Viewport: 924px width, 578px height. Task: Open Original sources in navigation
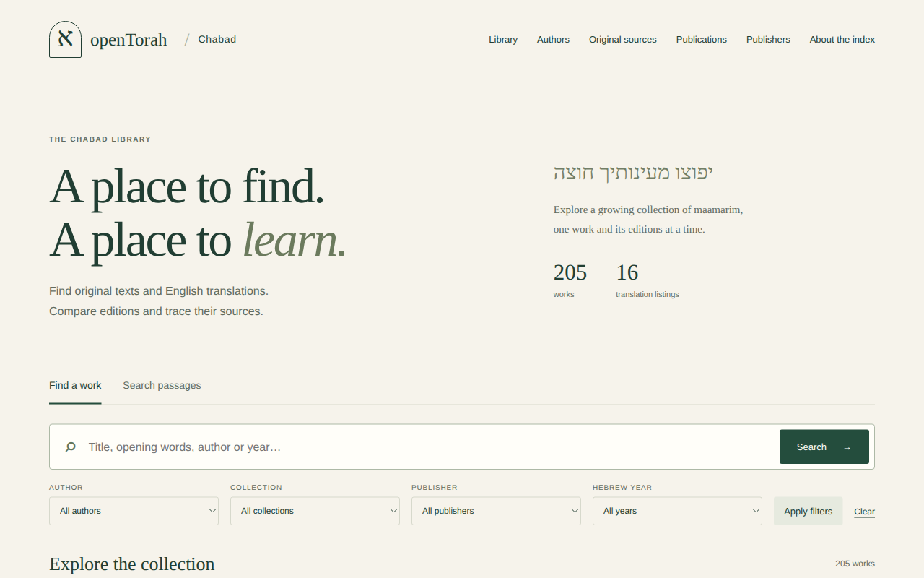(623, 40)
